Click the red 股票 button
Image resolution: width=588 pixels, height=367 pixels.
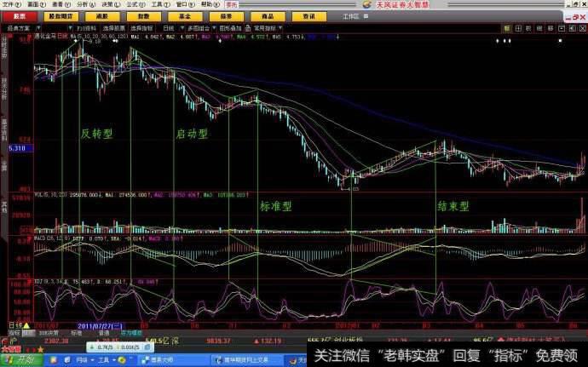19,15
